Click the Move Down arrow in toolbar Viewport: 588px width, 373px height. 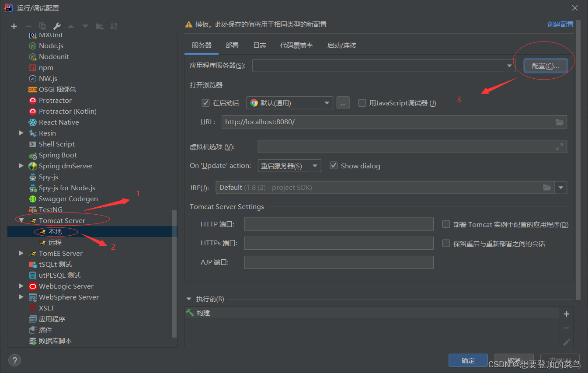(x=85, y=26)
